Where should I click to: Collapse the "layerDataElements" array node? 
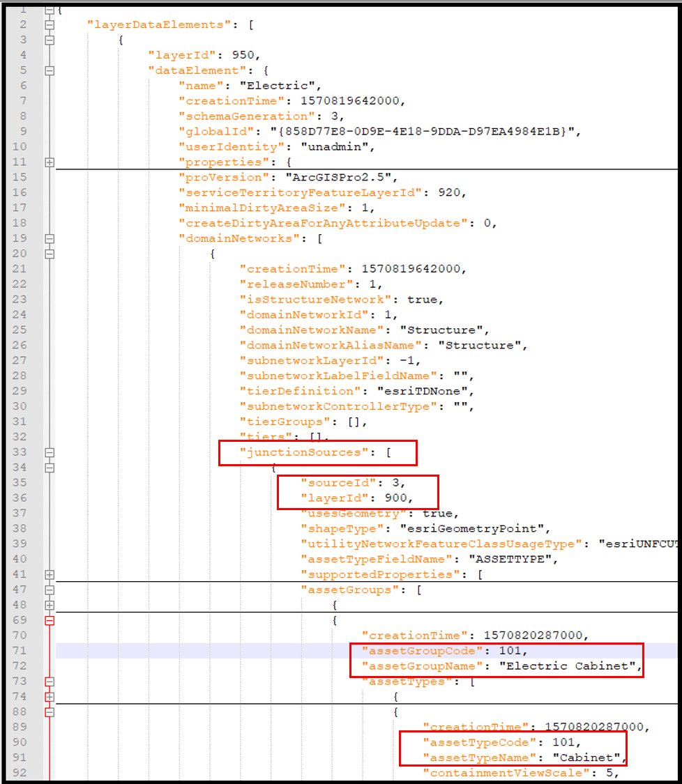point(48,24)
